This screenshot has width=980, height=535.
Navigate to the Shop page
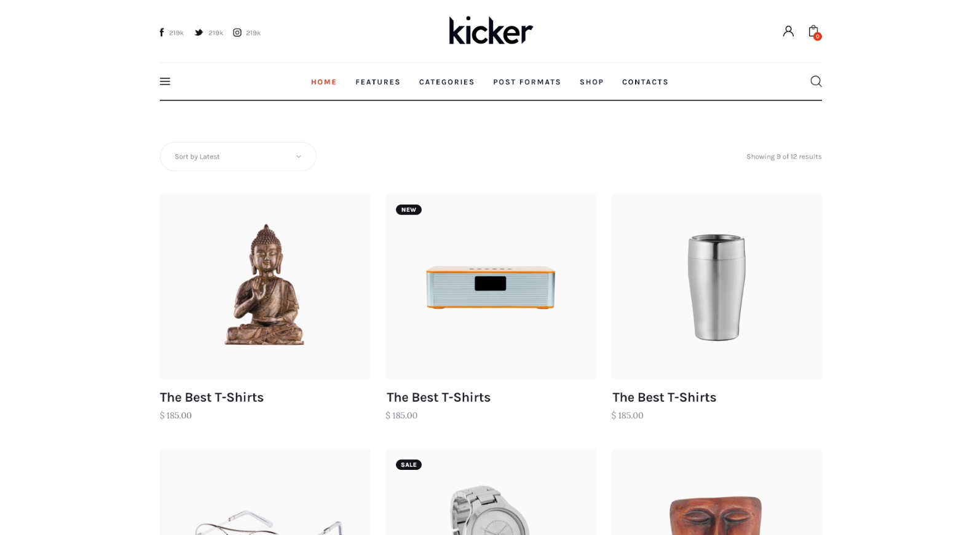coord(591,82)
